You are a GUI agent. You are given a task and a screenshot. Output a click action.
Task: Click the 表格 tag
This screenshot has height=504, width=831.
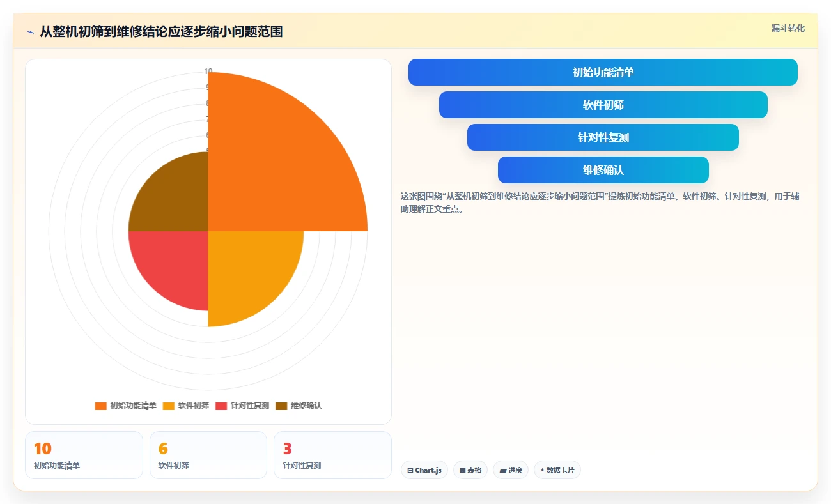(470, 470)
